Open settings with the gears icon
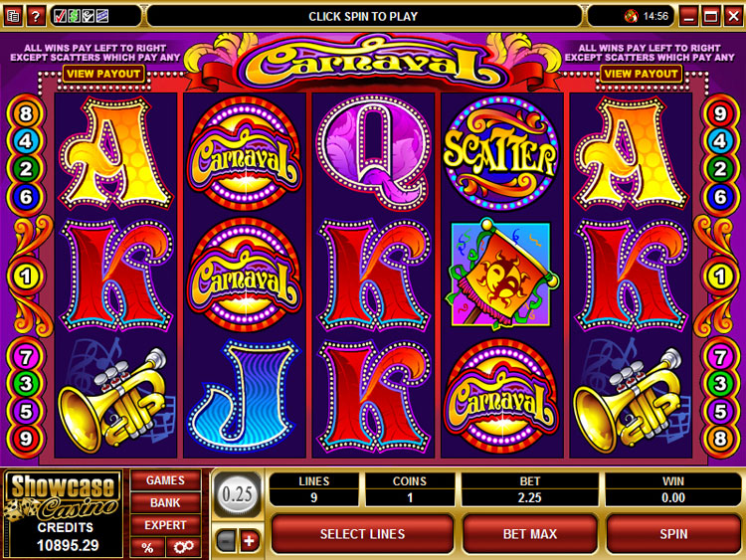 coord(184,548)
